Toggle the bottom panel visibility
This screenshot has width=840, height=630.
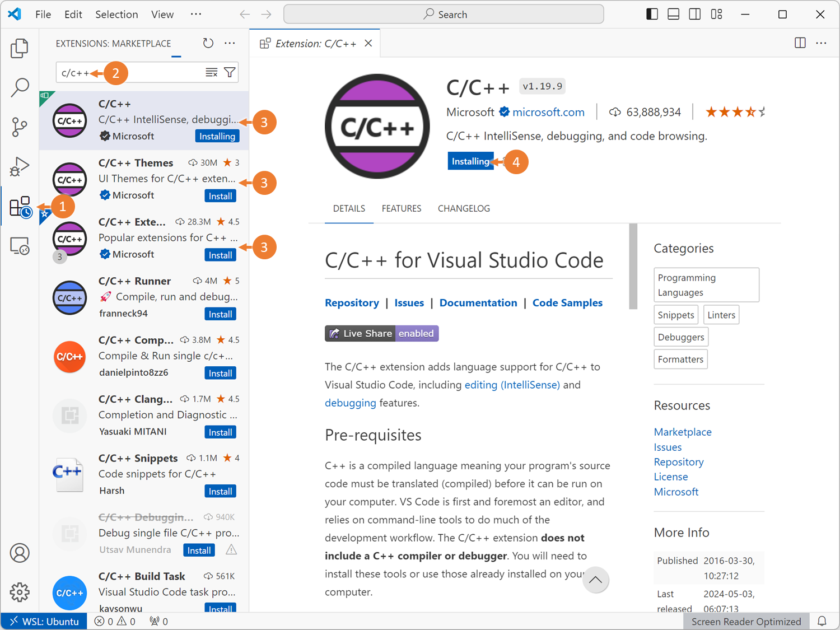click(x=674, y=15)
